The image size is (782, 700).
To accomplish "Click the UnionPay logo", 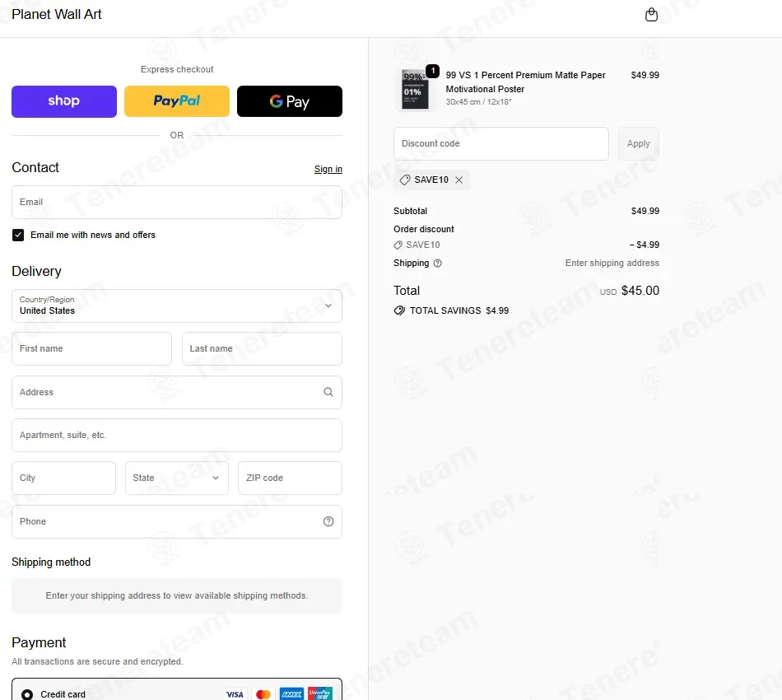I will 319,694.
